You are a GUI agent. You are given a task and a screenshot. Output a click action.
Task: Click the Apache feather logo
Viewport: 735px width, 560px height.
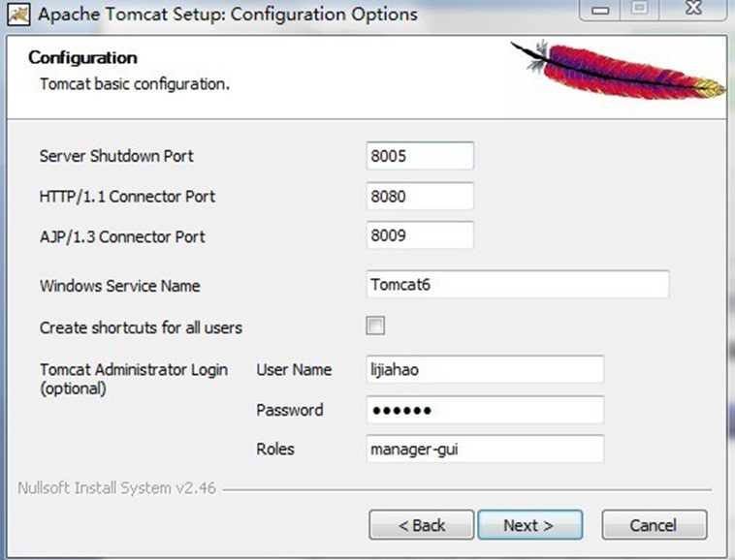[x=618, y=70]
